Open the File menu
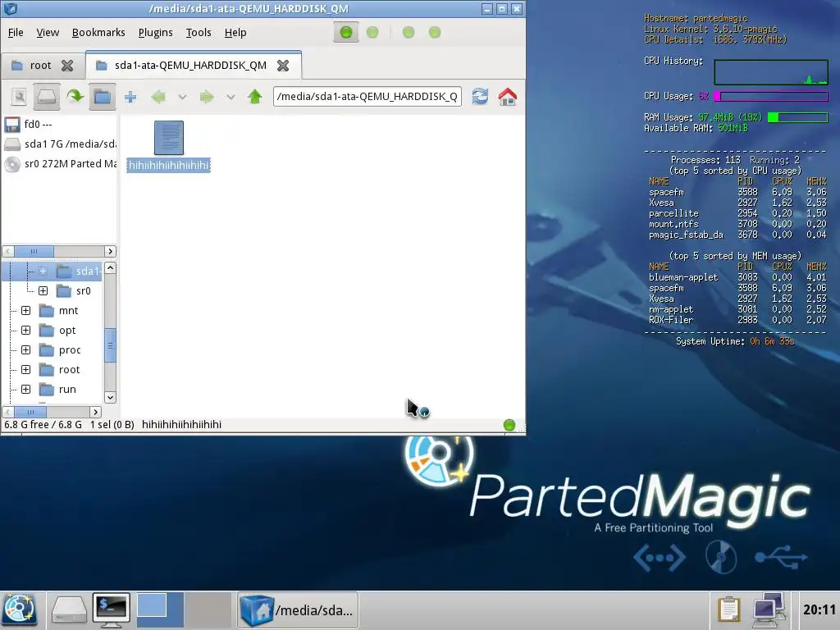This screenshot has width=840, height=630. click(x=16, y=33)
